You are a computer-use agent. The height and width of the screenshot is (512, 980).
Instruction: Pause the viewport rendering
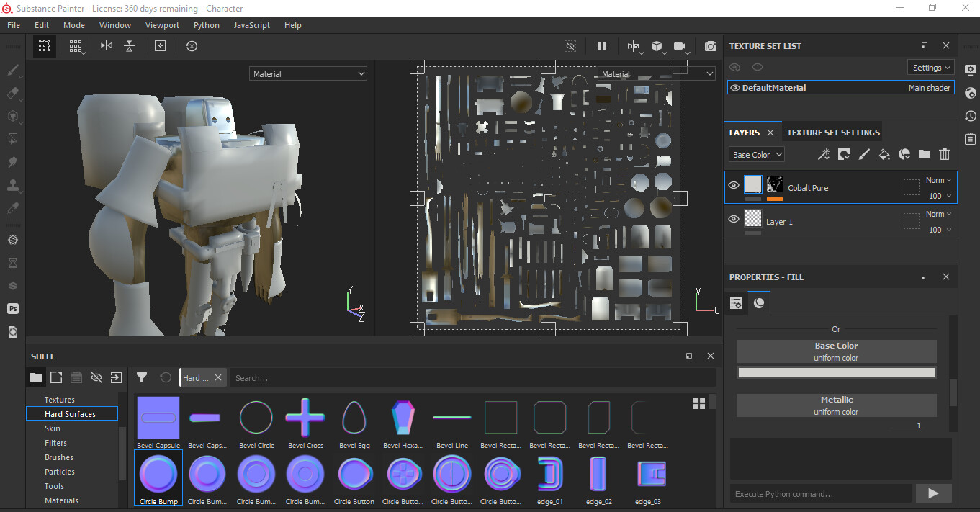tap(602, 45)
